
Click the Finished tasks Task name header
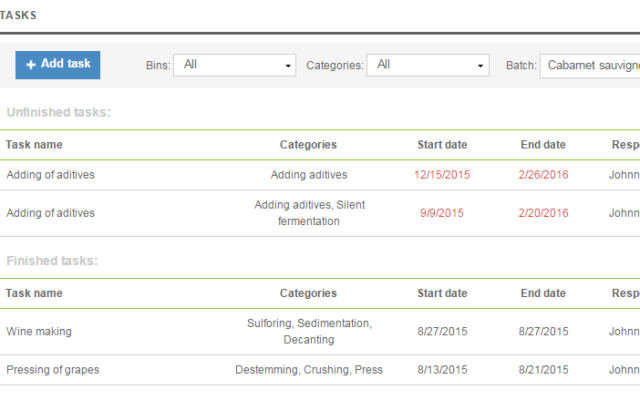point(34,293)
